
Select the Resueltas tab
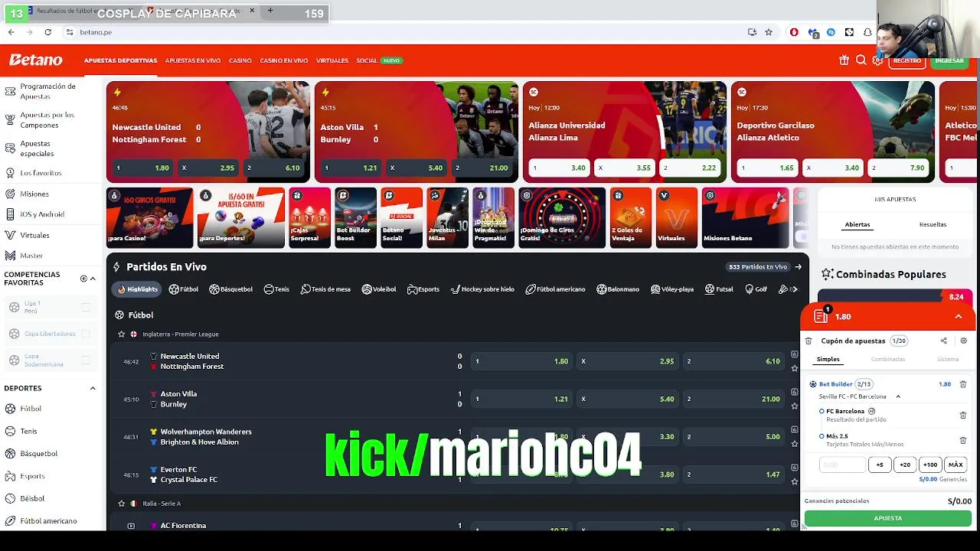pos(933,224)
